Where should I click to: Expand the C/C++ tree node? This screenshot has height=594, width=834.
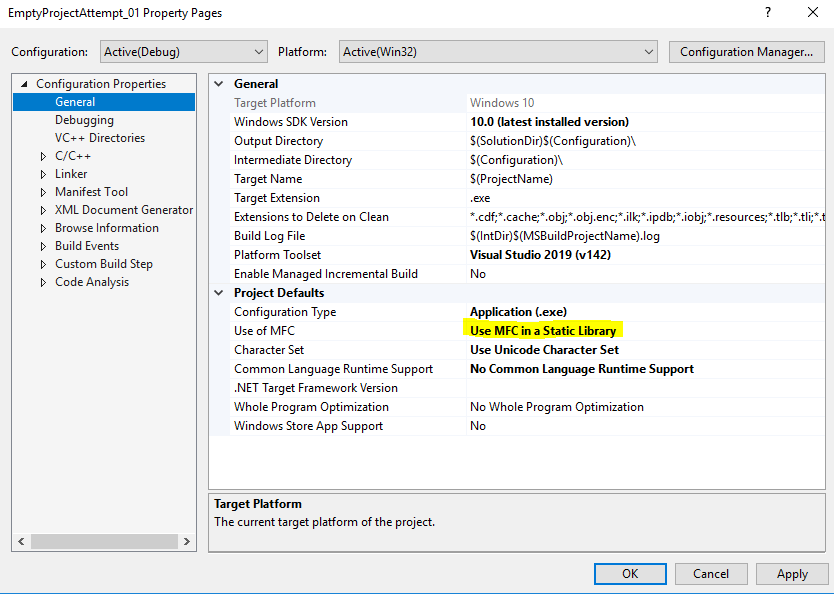43,156
